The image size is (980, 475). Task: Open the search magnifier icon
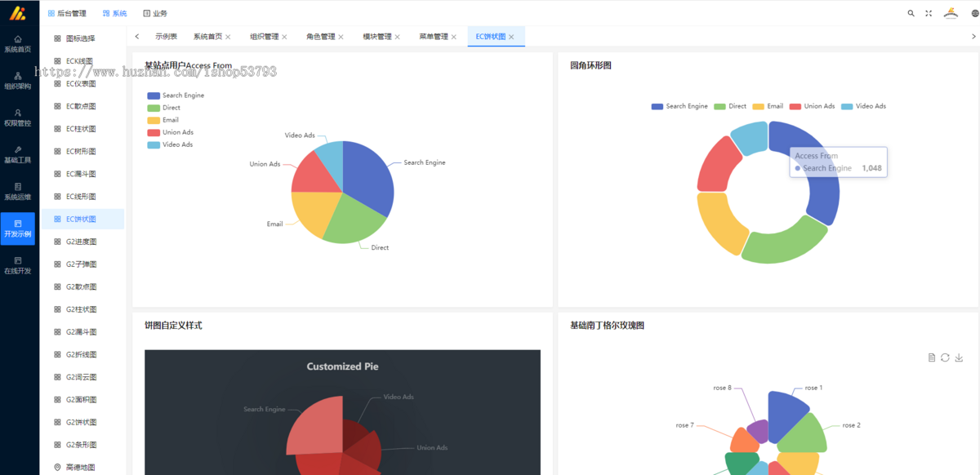click(911, 13)
